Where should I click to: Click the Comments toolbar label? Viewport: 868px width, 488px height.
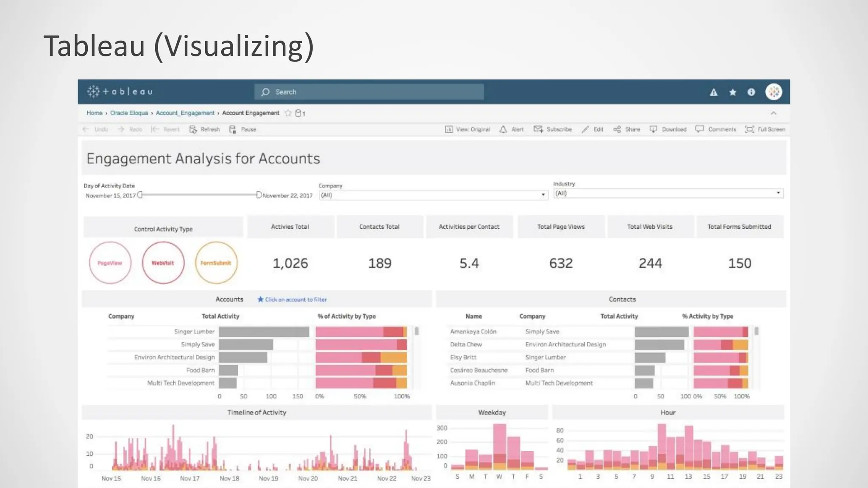point(722,129)
